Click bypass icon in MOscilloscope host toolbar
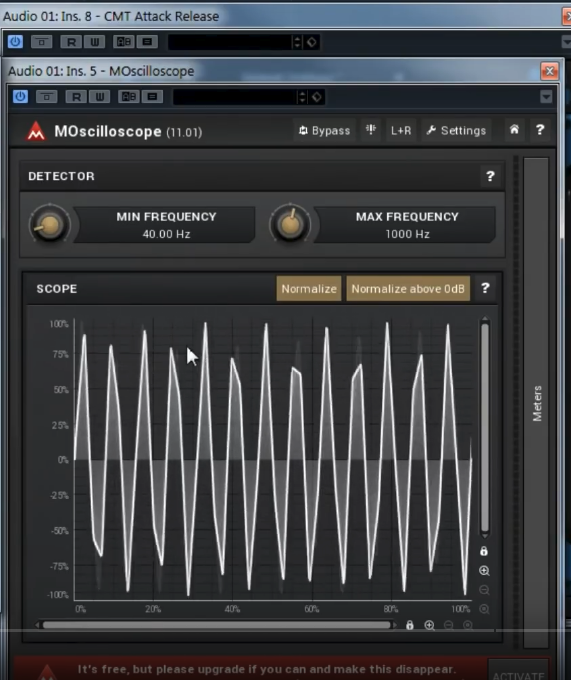This screenshot has height=680, width=571. pos(47,96)
